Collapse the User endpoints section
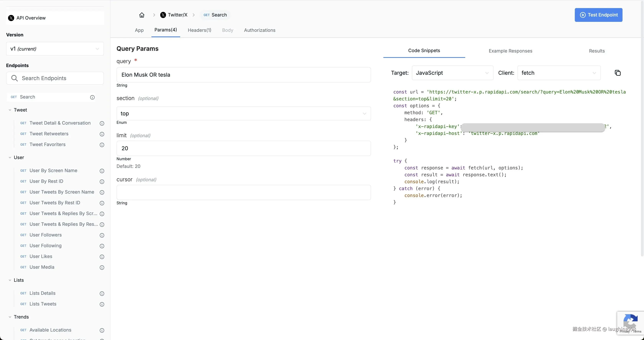Image resolution: width=644 pixels, height=340 pixels. pyautogui.click(x=10, y=158)
